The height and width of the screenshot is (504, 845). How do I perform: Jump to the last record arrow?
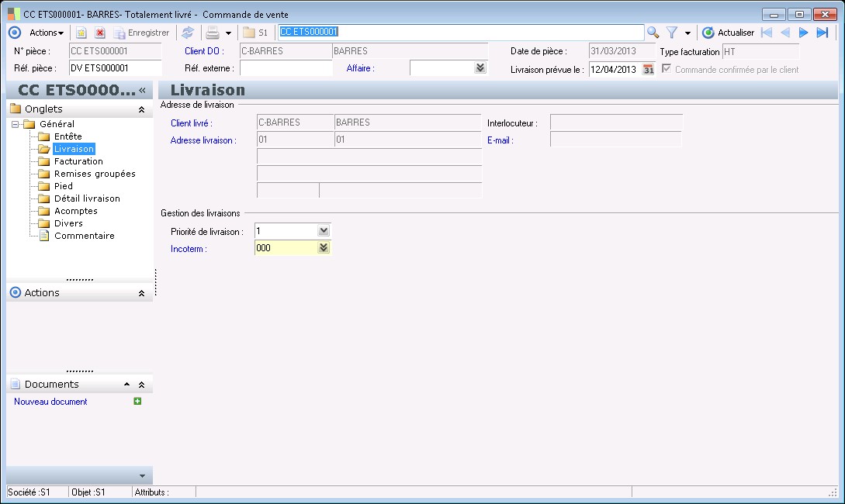pyautogui.click(x=822, y=33)
